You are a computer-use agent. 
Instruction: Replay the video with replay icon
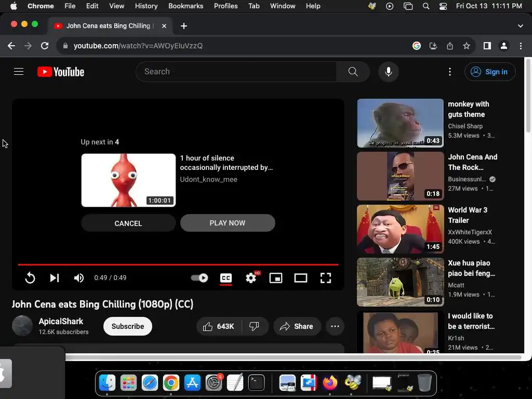click(x=30, y=278)
